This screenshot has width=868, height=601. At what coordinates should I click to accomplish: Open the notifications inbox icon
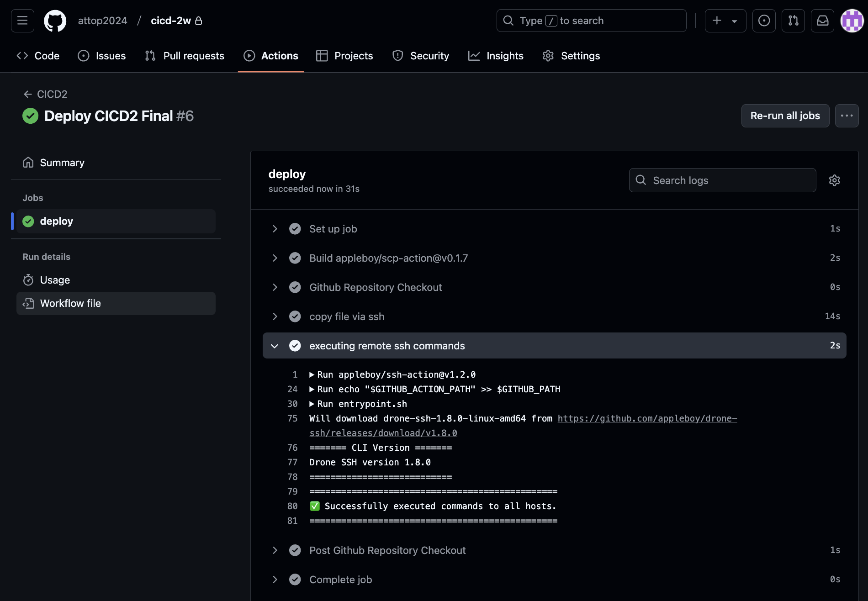click(x=822, y=21)
